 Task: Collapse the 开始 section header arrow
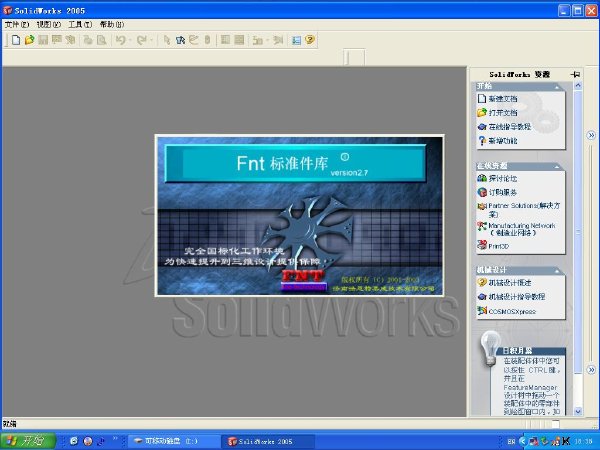(x=557, y=87)
